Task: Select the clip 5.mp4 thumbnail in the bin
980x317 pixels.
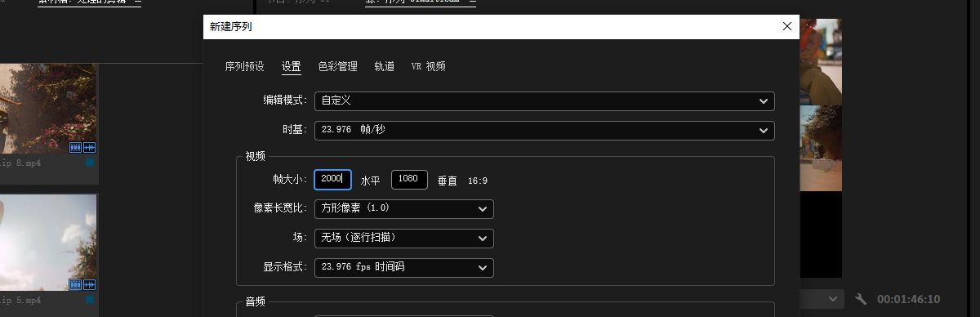Action: click(48, 242)
